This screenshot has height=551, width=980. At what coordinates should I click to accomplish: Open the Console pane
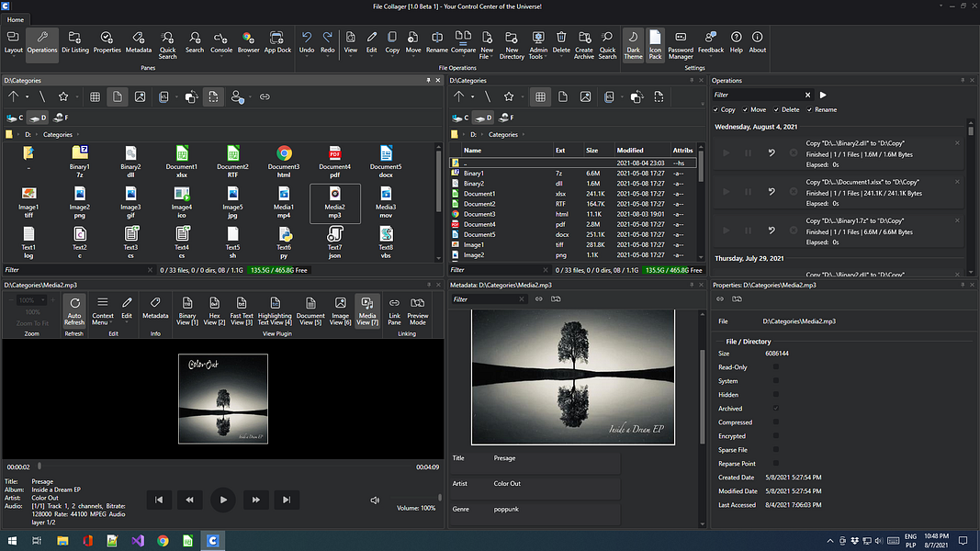point(221,42)
